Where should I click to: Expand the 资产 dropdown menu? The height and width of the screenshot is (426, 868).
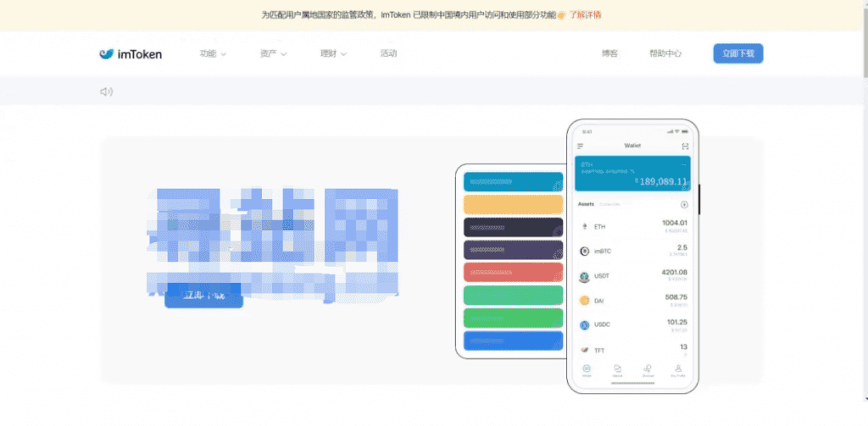point(274,53)
